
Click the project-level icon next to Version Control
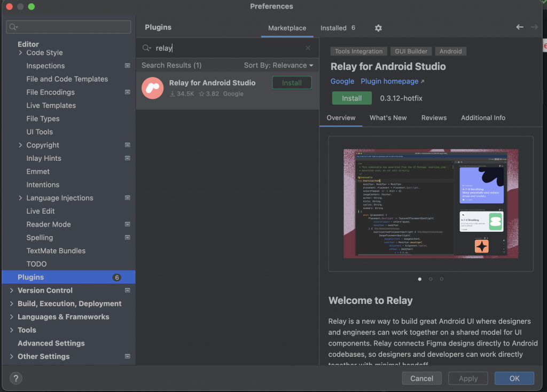pyautogui.click(x=127, y=290)
